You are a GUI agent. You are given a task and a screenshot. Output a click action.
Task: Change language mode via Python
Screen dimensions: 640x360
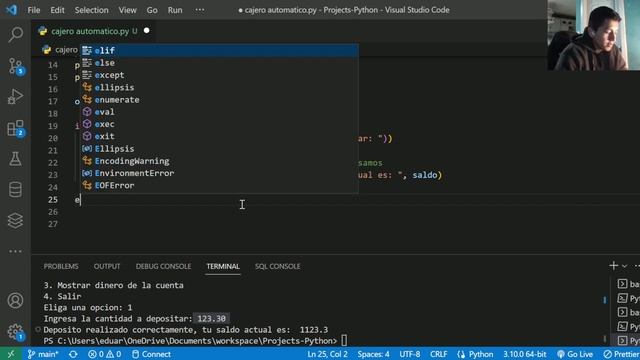click(476, 354)
